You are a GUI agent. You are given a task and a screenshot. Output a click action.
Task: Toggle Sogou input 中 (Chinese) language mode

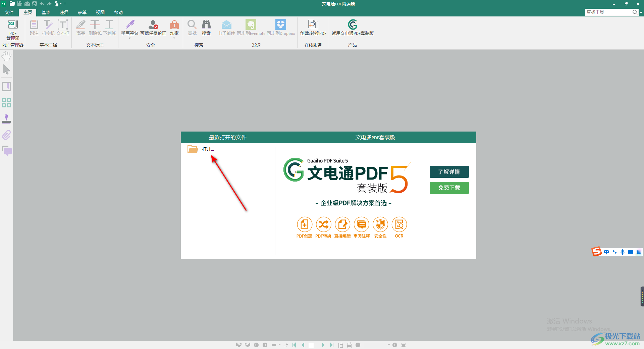pos(606,252)
